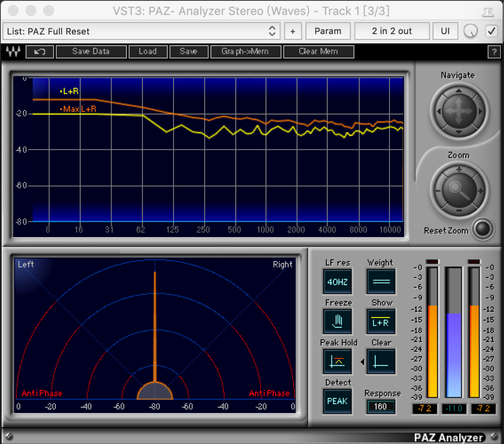Navigate left with the left arrow
The height and width of the screenshot is (444, 504).
click(439, 111)
